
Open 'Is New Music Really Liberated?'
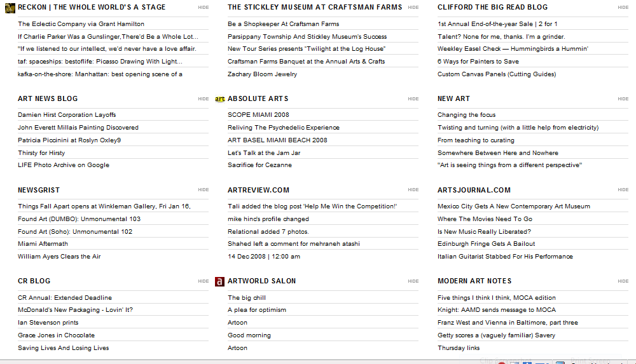[484, 231]
